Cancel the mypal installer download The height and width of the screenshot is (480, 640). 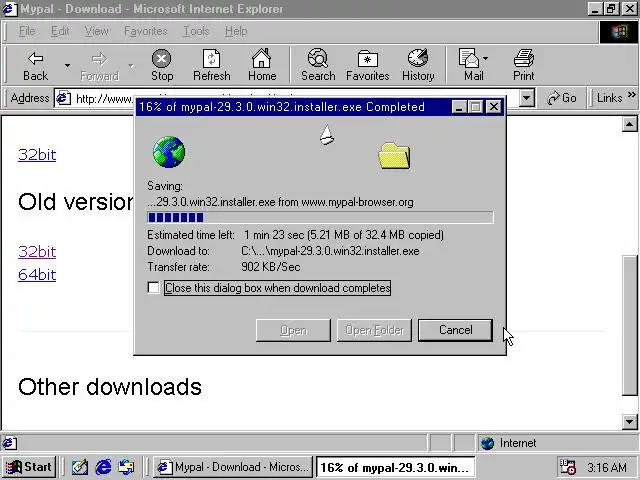click(456, 330)
